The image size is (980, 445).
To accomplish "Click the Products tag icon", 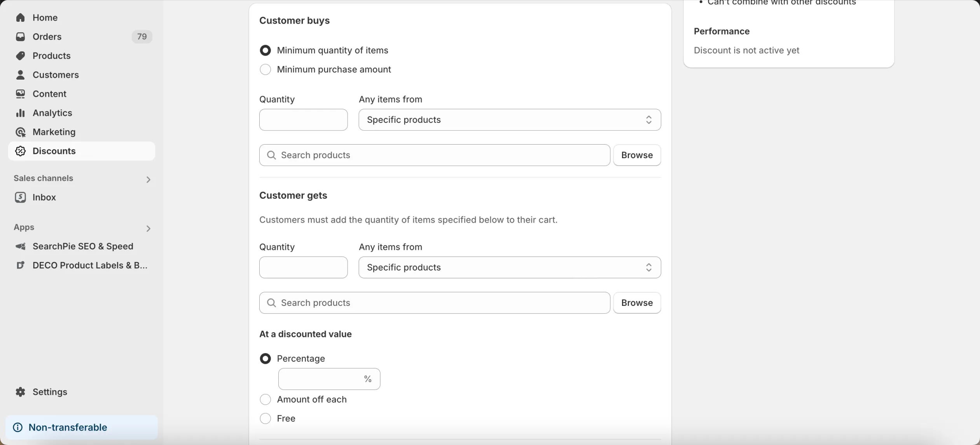I will pos(20,56).
